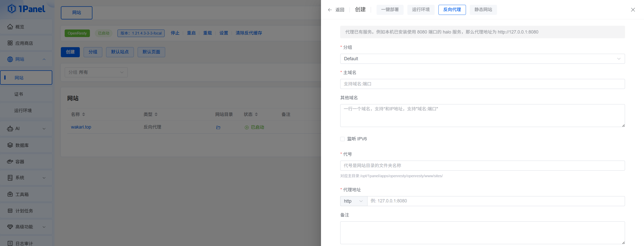
Task: Click the overview home icon in sidebar
Action: (x=10, y=27)
